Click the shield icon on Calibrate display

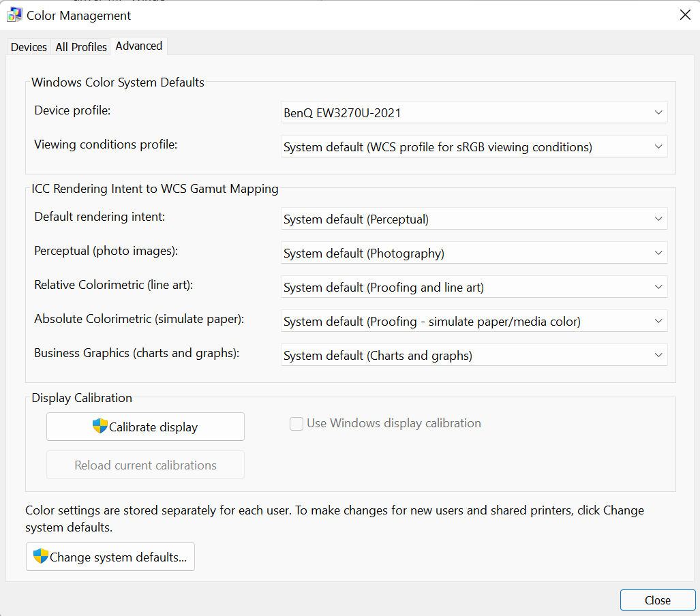[x=100, y=427]
